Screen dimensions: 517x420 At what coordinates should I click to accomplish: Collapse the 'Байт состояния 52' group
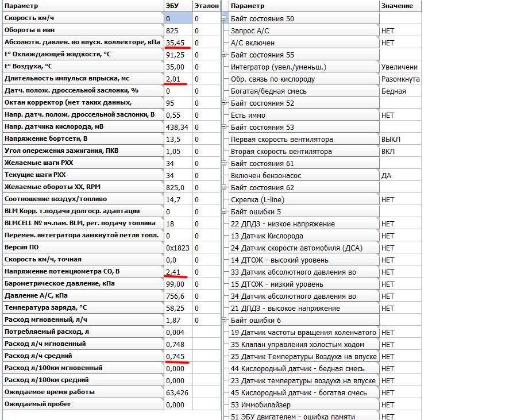[x=225, y=103]
